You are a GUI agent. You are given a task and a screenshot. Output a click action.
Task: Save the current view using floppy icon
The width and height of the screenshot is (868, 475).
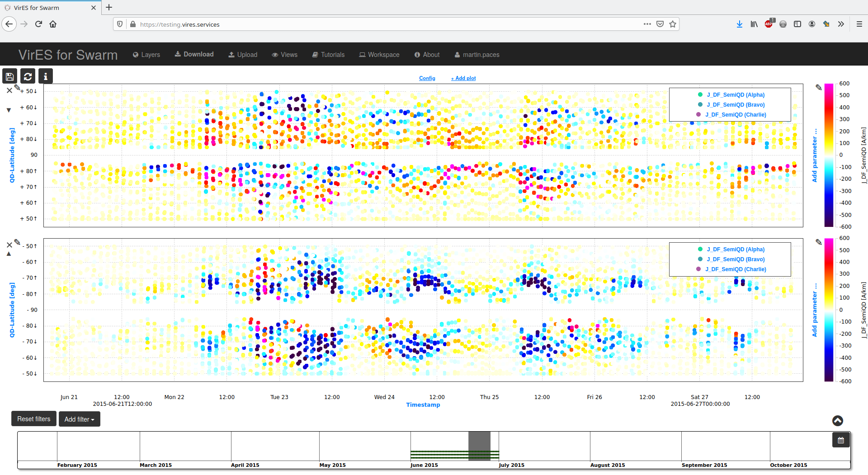[x=9, y=76]
